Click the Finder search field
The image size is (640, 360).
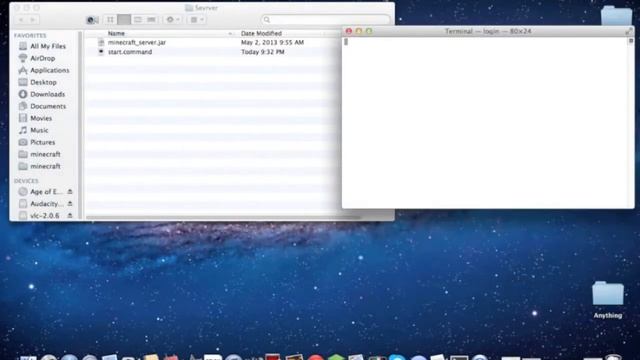pyautogui.click(x=325, y=20)
